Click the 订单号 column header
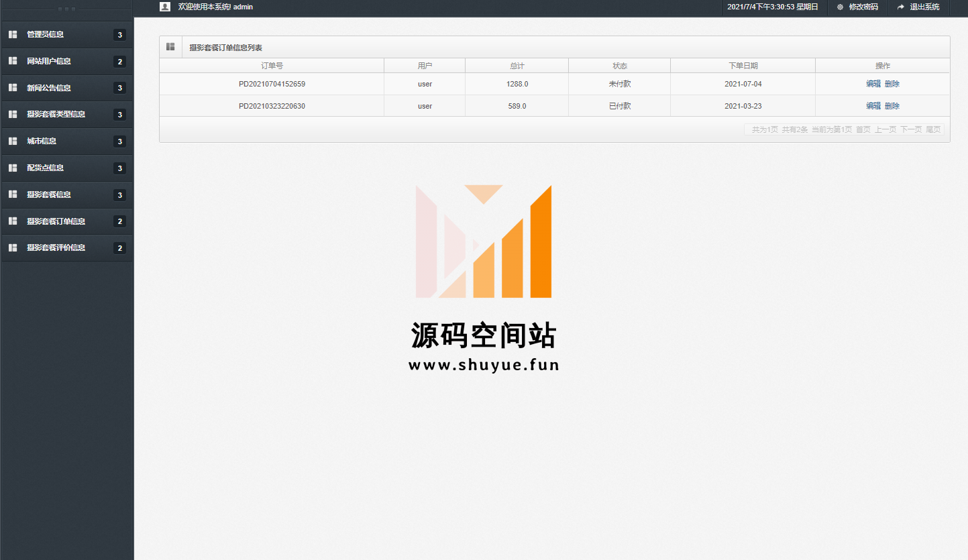This screenshot has height=560, width=968. pyautogui.click(x=272, y=66)
